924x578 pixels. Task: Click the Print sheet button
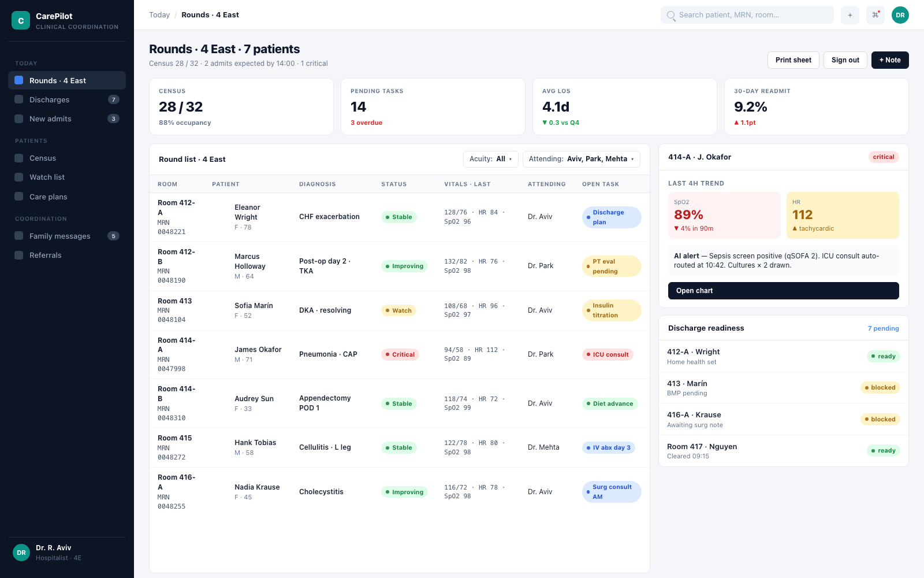coord(793,60)
